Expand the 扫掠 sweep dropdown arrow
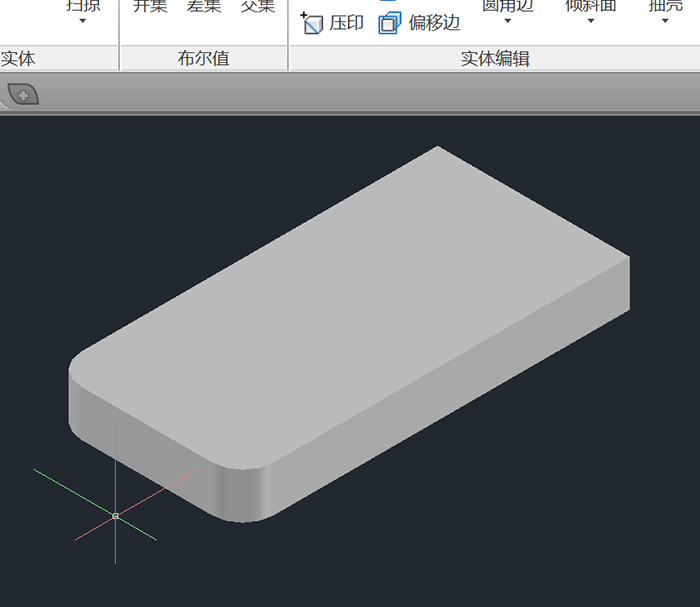The height and width of the screenshot is (607, 700). 83,21
